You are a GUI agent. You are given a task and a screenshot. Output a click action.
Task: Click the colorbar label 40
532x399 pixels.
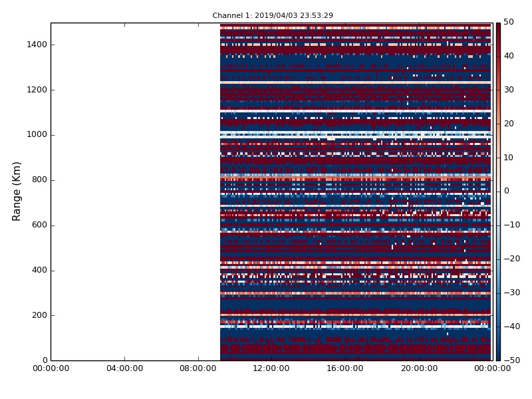(509, 56)
